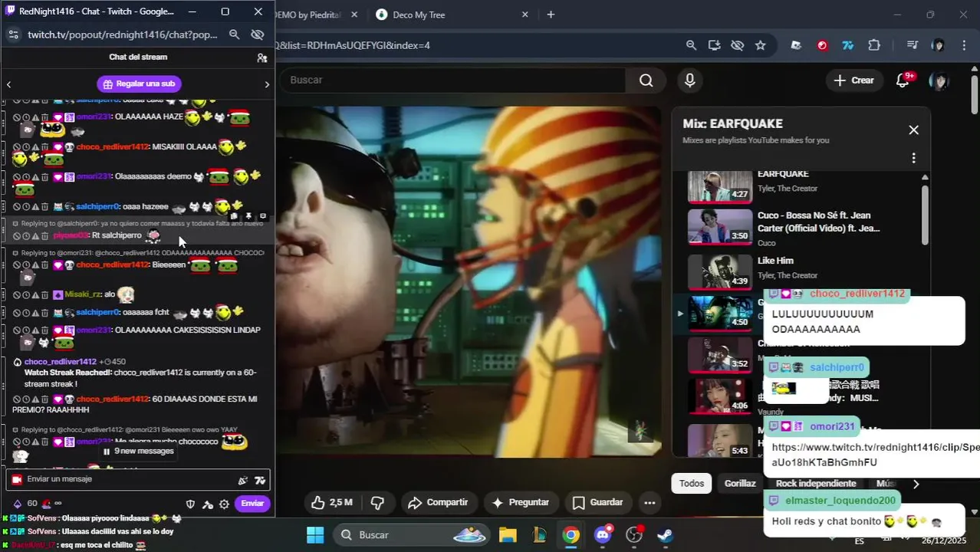The height and width of the screenshot is (552, 980).
Task: Open OBS Studio from taskbar
Action: [634, 535]
